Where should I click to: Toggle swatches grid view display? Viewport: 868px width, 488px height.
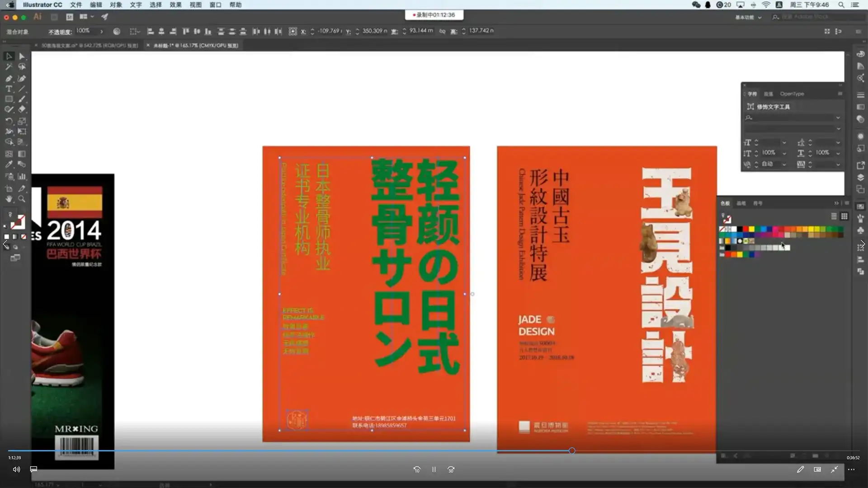click(x=844, y=216)
